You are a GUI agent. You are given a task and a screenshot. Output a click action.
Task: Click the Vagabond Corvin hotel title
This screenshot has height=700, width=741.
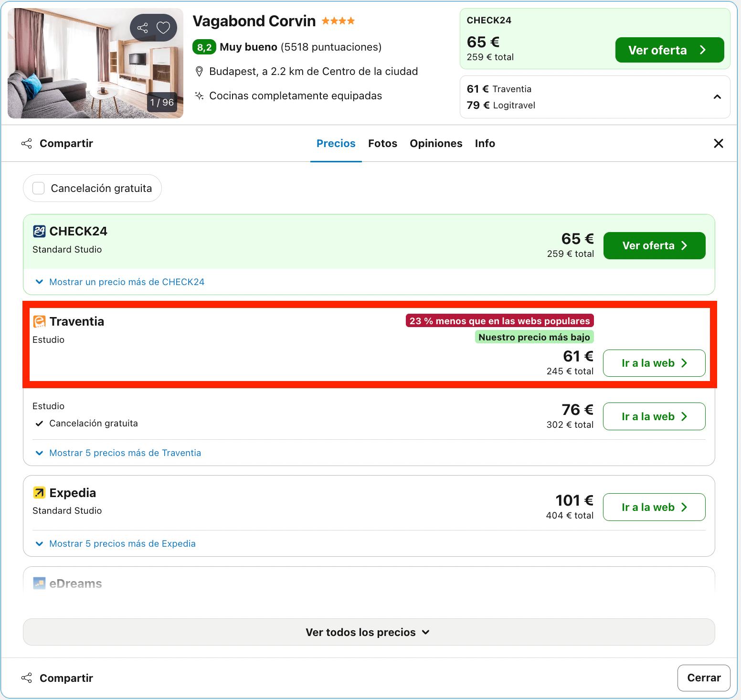tap(254, 21)
